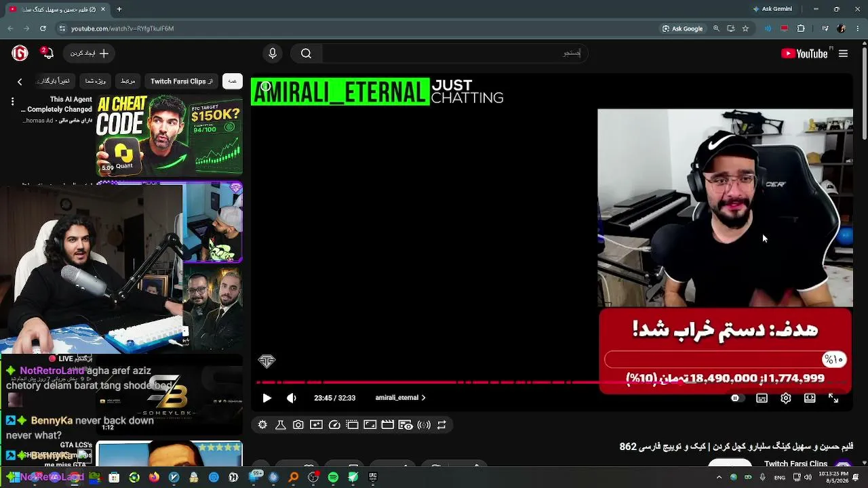This screenshot has width=868, height=488.
Task: Toggle the loop arrows icon below the player
Action: (441, 425)
